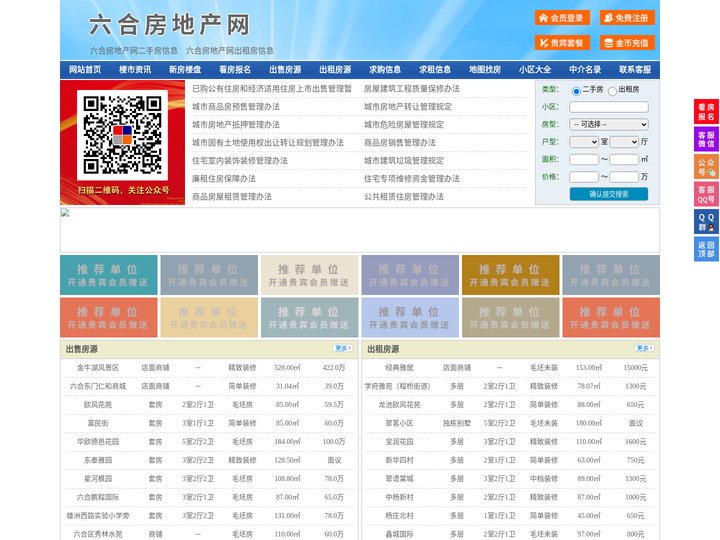Screen dimensions: 720x540
Task: Open 六合东门仁和商城 sale listing
Action: (x=98, y=386)
